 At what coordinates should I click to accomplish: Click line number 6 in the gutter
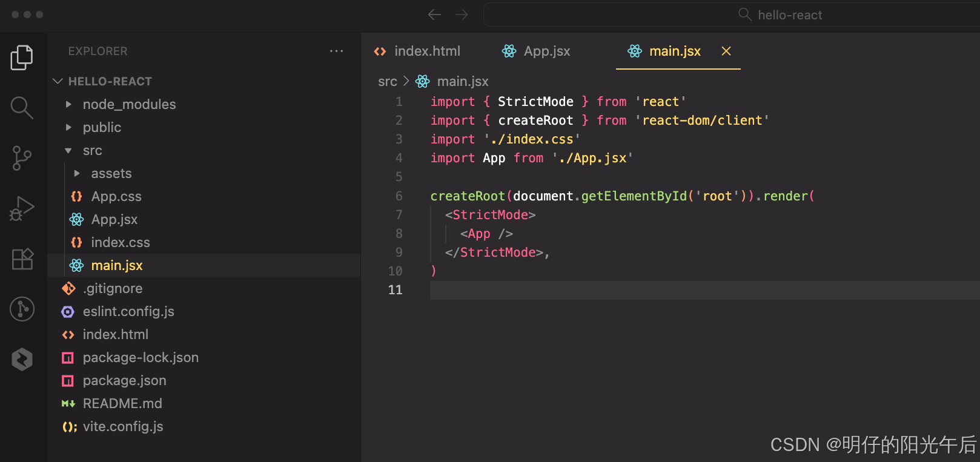pyautogui.click(x=399, y=196)
